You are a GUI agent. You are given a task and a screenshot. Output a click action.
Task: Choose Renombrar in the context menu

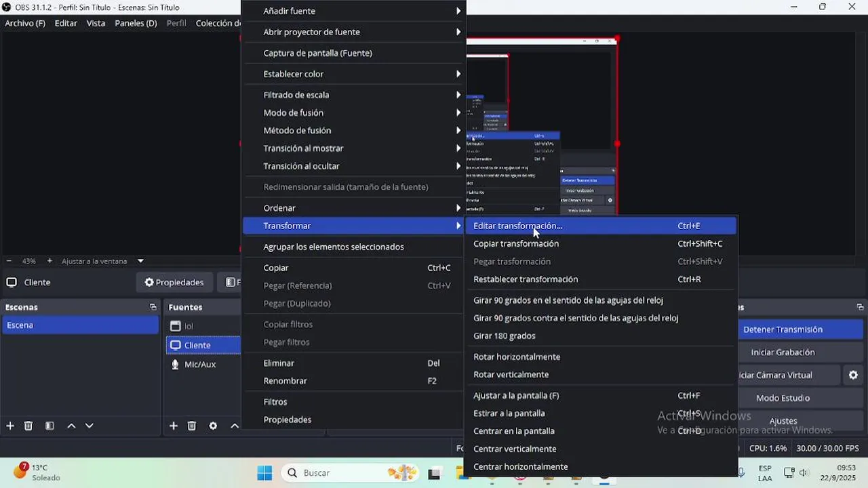[353, 381]
